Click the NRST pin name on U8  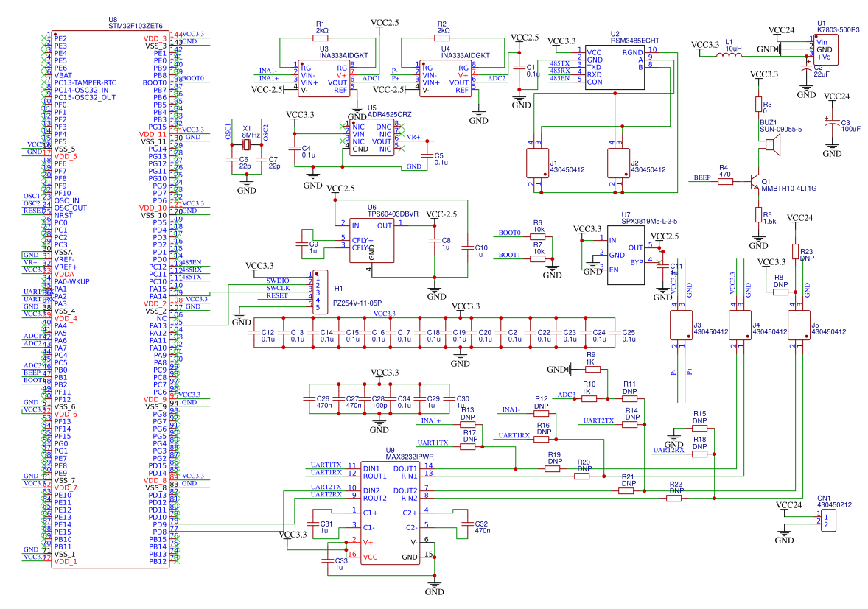coord(63,215)
